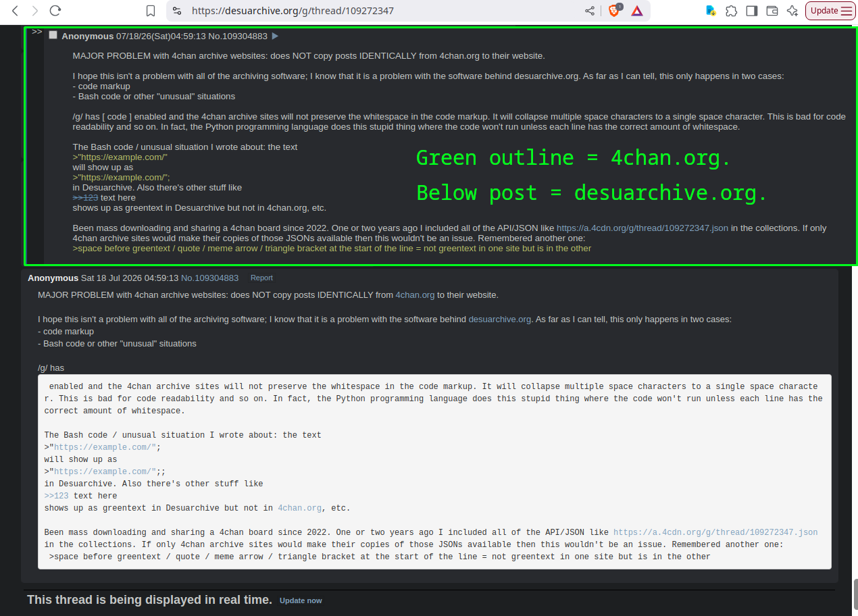
Task: Toggle the browser sidebar panel icon
Action: coord(751,11)
